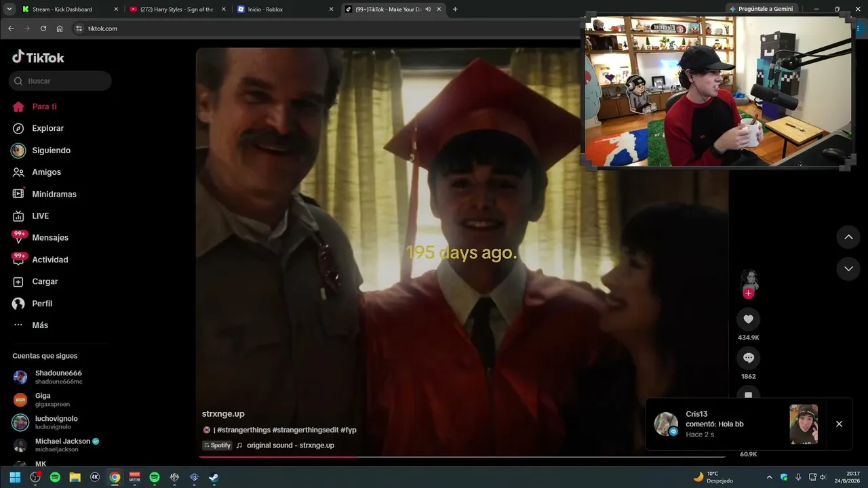This screenshot has height=488, width=868.
Task: View site information icon beside tiktok.com
Action: 79,28
